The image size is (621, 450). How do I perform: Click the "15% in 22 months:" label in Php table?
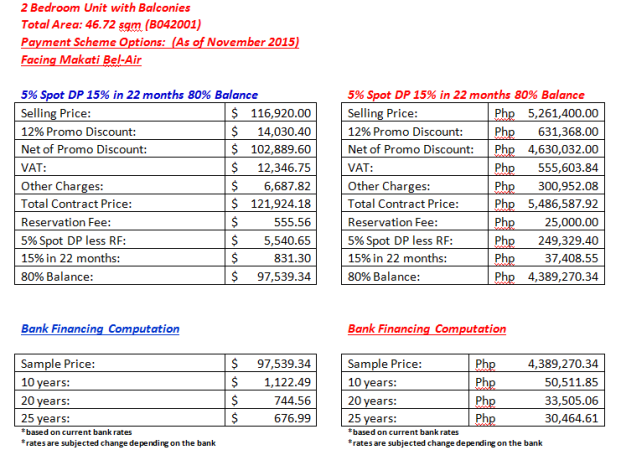[397, 258]
